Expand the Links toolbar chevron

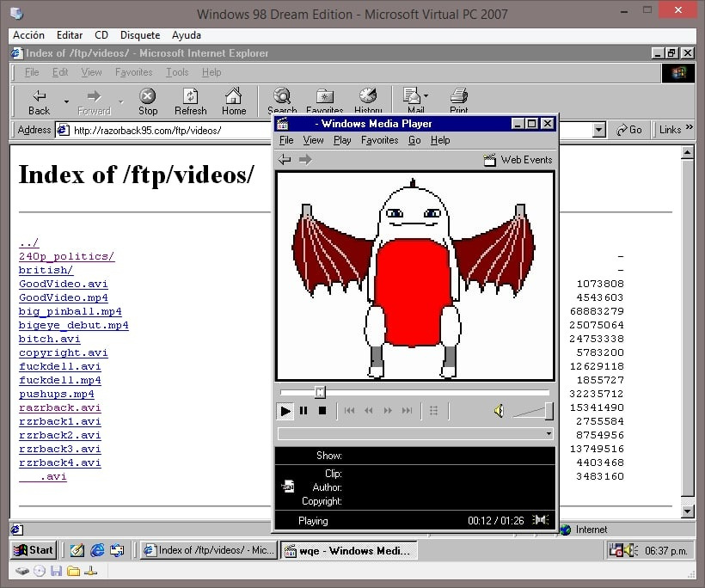[x=690, y=127]
